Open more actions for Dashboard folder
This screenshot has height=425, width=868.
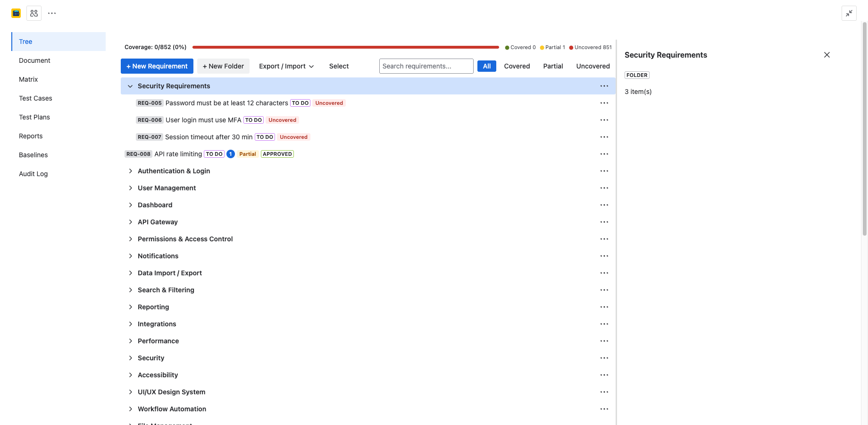(x=604, y=205)
